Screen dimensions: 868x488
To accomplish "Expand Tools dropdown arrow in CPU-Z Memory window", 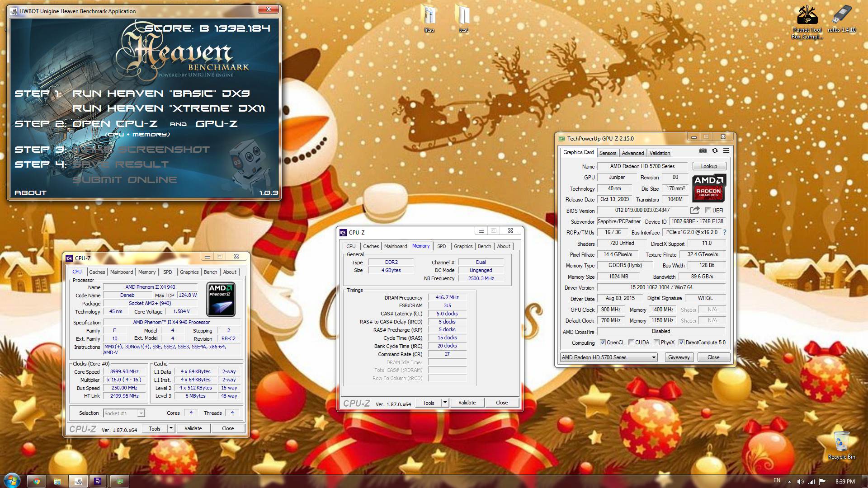I will 445,403.
